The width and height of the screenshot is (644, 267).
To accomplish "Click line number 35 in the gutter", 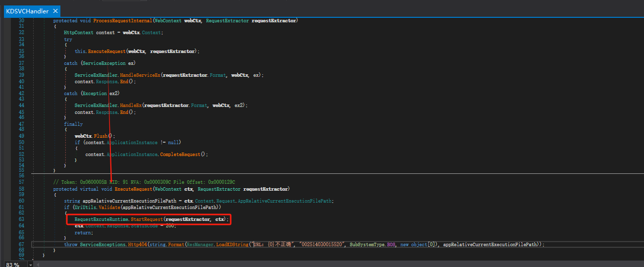I will point(21,51).
